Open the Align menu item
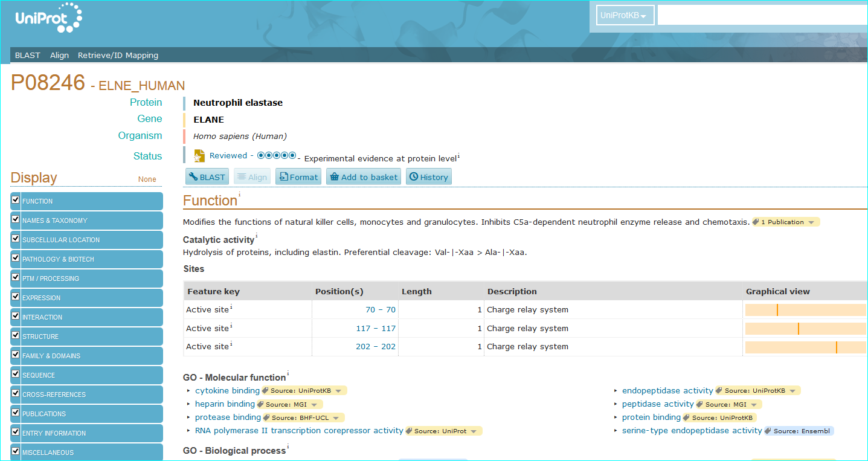Image resolution: width=868 pixels, height=461 pixels. (x=59, y=55)
